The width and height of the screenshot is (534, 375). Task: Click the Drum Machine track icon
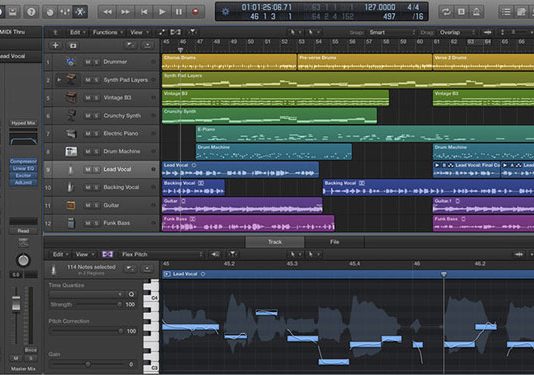point(71,151)
